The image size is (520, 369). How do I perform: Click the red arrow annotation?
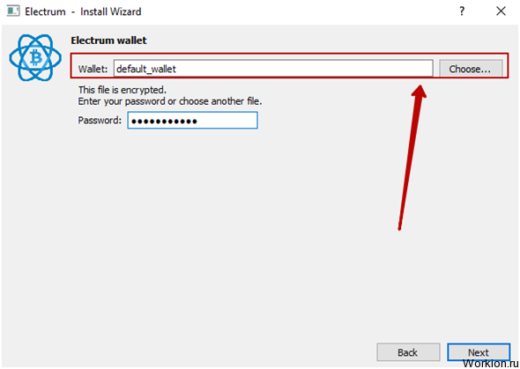(411, 157)
